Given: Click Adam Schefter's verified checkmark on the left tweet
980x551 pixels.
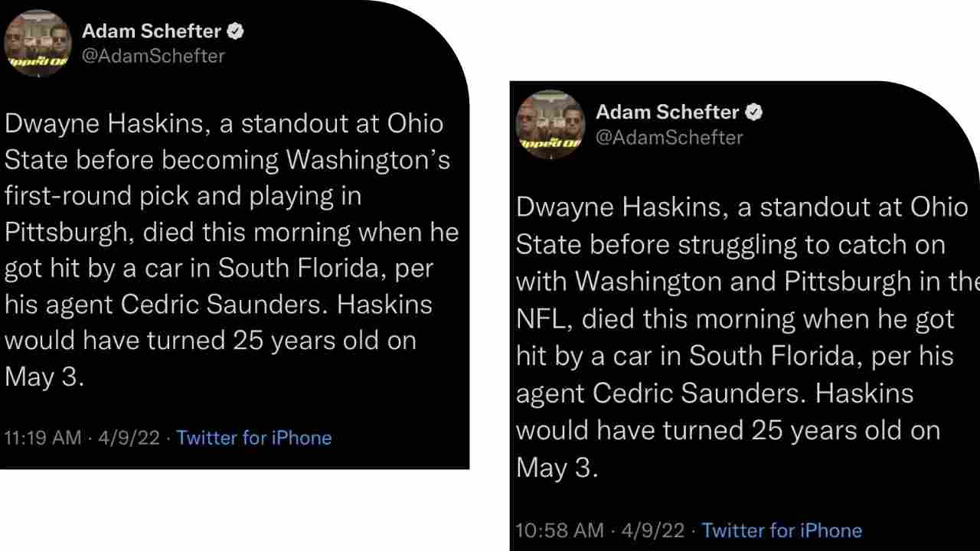Looking at the screenshot, I should pyautogui.click(x=234, y=31).
